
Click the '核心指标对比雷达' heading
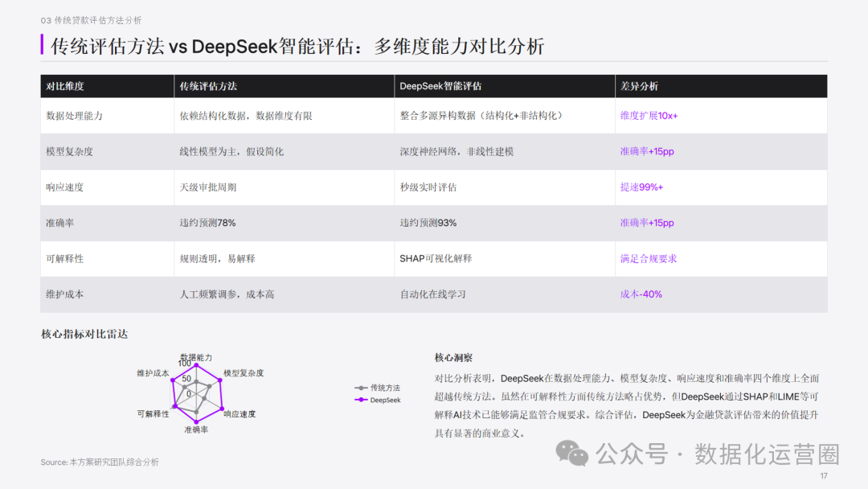click(84, 334)
